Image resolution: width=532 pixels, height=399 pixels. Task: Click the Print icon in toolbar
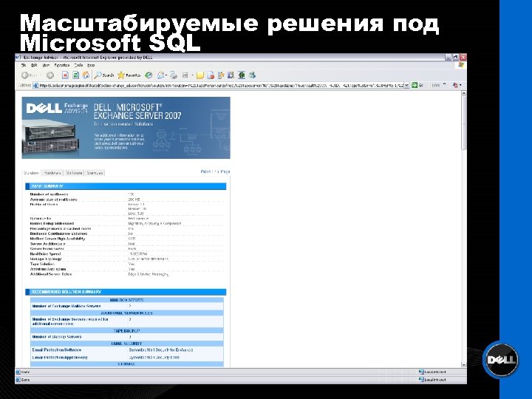point(174,75)
